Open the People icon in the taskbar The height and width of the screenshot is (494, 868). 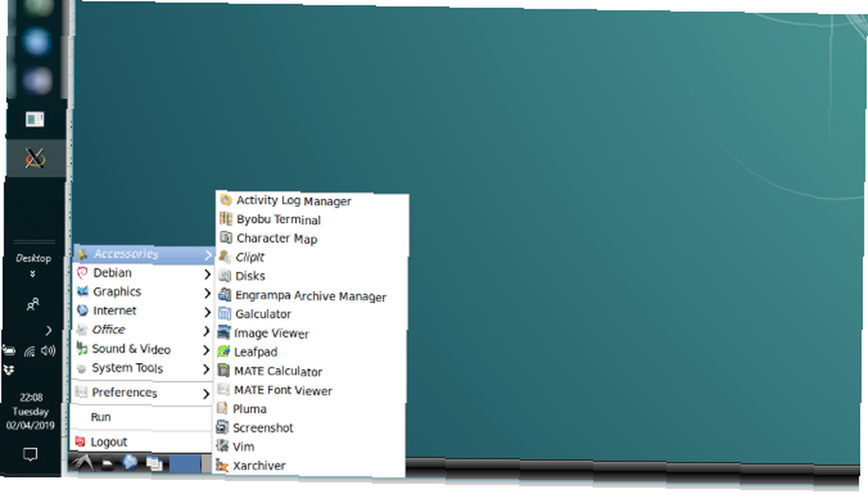(33, 304)
